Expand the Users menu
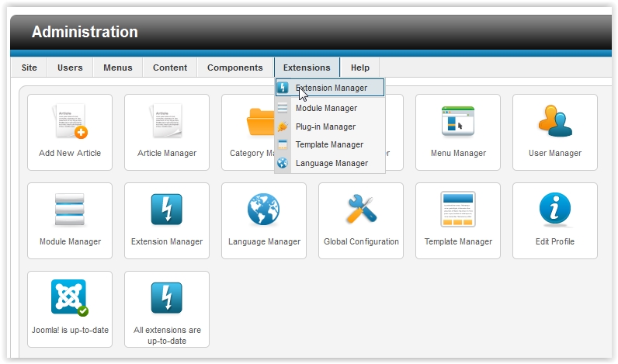The image size is (618, 364). pyautogui.click(x=70, y=68)
